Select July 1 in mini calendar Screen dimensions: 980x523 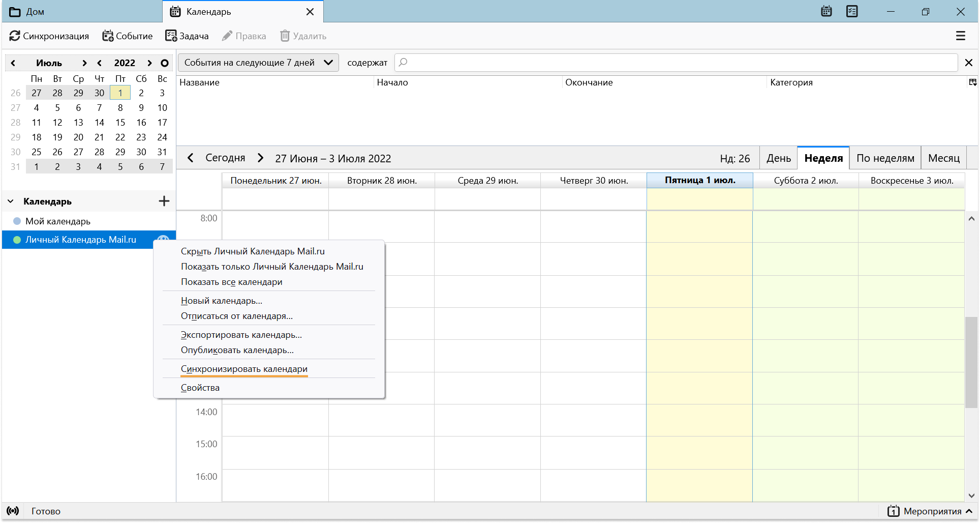click(x=120, y=93)
